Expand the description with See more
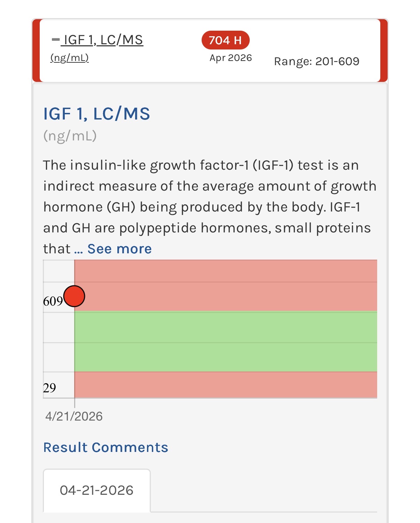The image size is (420, 523). [119, 249]
